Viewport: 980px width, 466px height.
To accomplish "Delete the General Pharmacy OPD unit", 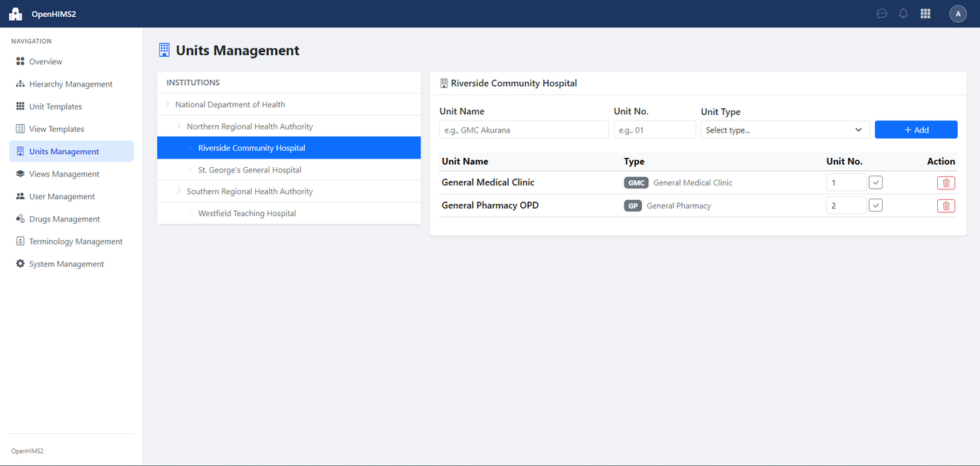I will point(946,205).
